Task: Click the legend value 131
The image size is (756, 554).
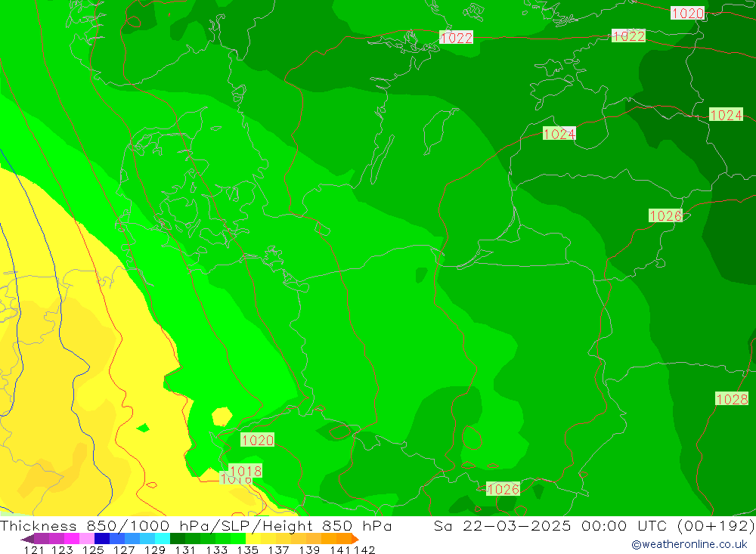Action: [x=185, y=549]
